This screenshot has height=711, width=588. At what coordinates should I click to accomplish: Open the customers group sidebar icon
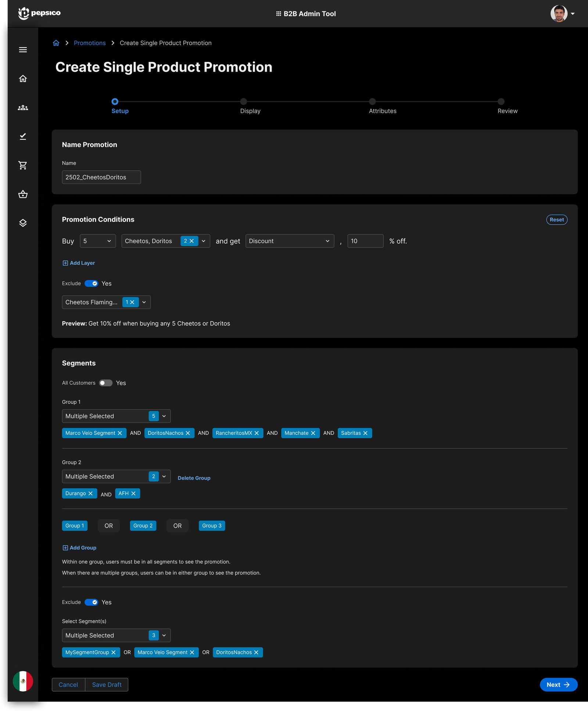[23, 108]
